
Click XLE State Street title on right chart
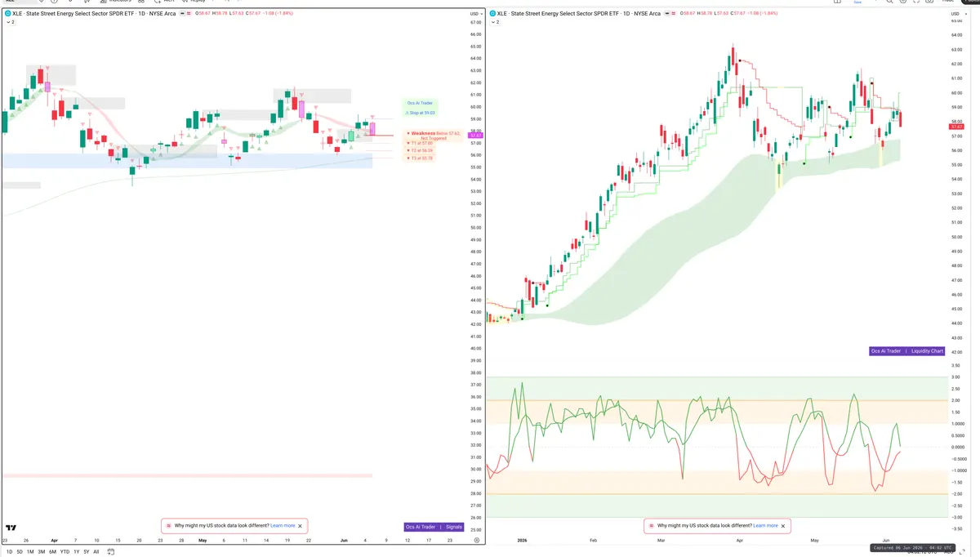point(580,14)
